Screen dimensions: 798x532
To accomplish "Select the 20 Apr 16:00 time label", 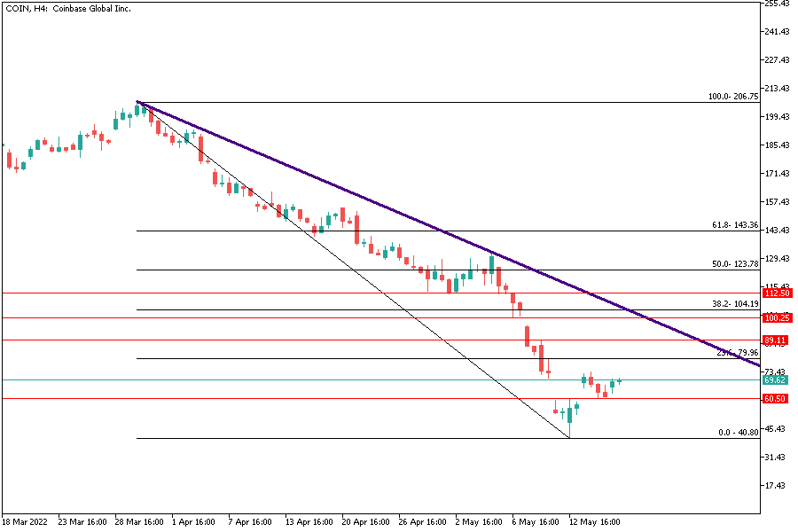I will pyautogui.click(x=365, y=522).
